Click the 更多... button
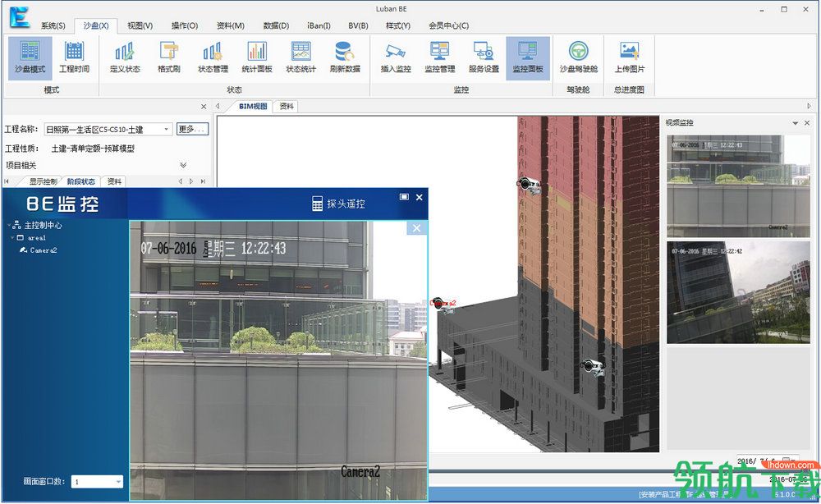 [x=192, y=129]
